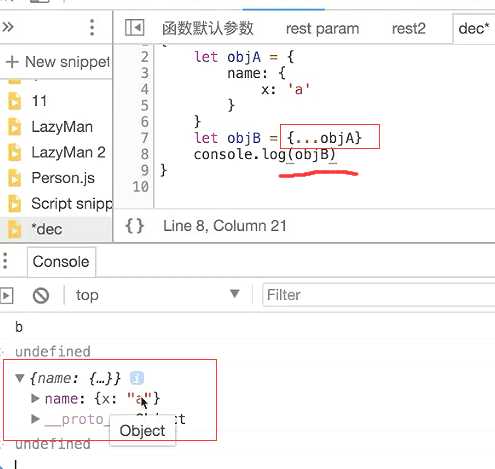Click the Line 8, Column 21 status text

pyautogui.click(x=225, y=226)
